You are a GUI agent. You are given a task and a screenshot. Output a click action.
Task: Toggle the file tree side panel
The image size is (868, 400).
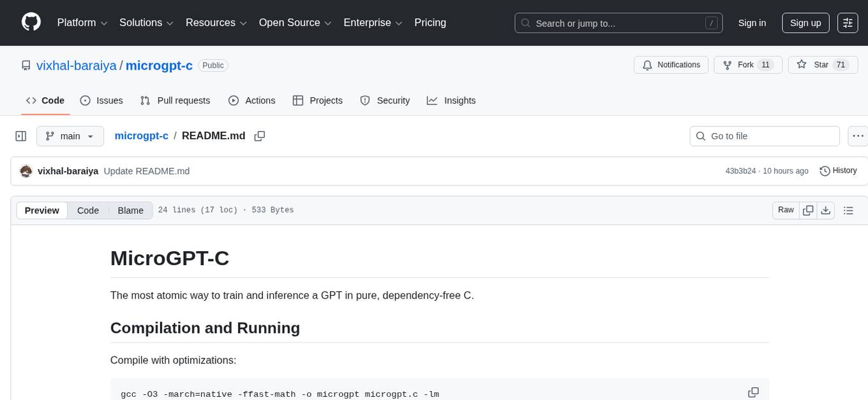pos(20,136)
